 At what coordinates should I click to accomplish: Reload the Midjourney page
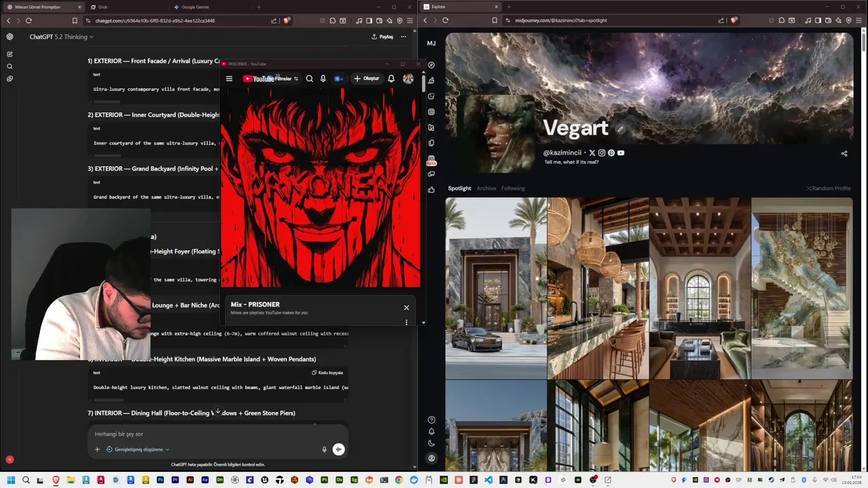[446, 20]
